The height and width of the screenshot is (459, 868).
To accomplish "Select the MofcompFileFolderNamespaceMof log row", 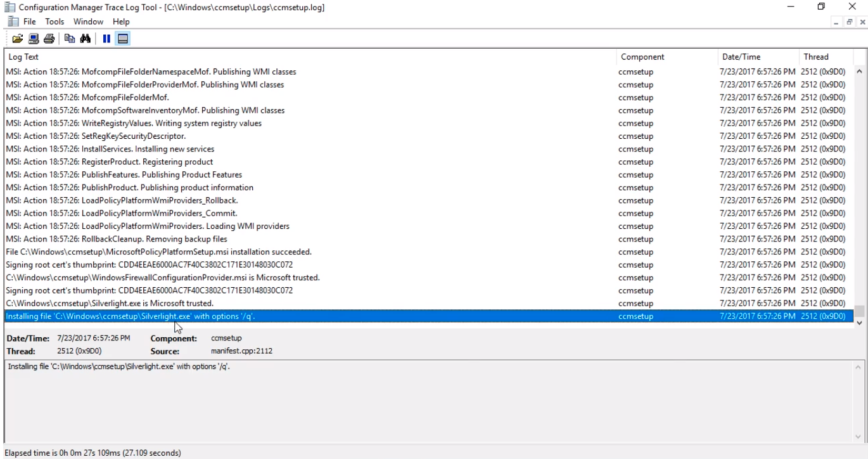I will click(x=429, y=72).
